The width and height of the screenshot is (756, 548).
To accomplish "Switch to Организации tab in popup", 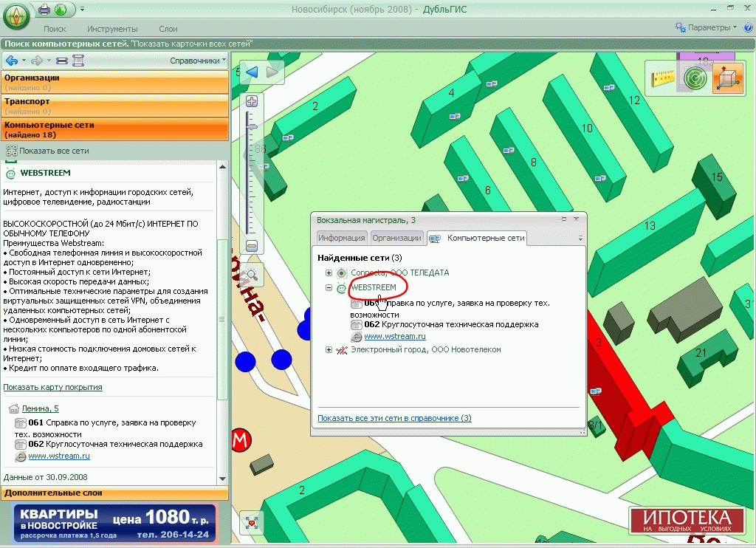I will click(396, 238).
